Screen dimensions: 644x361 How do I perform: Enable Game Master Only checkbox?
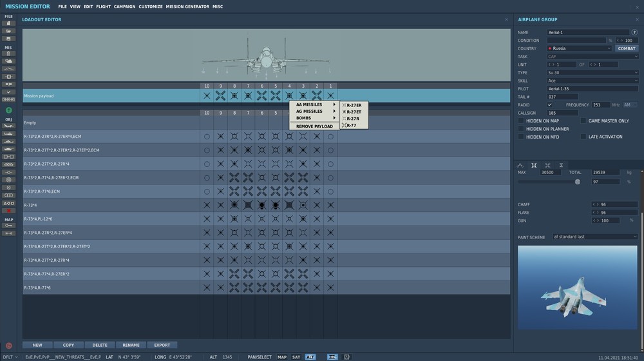pyautogui.click(x=583, y=121)
